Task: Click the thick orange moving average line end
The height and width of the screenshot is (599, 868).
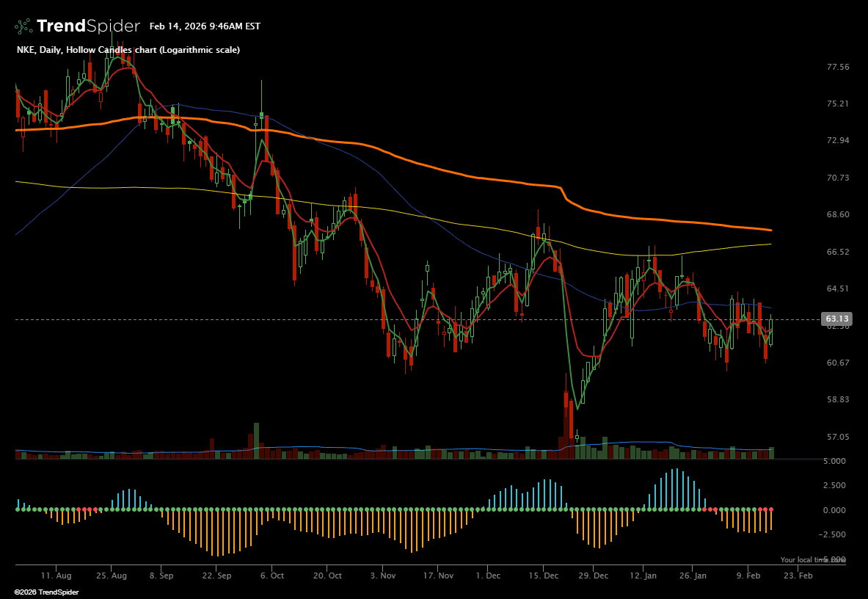Action: (769, 230)
